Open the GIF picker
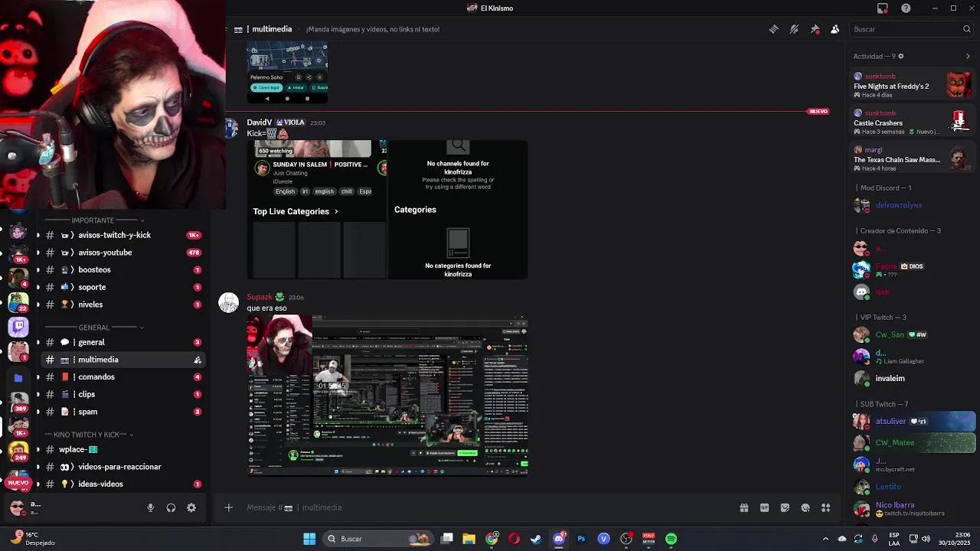 point(764,507)
